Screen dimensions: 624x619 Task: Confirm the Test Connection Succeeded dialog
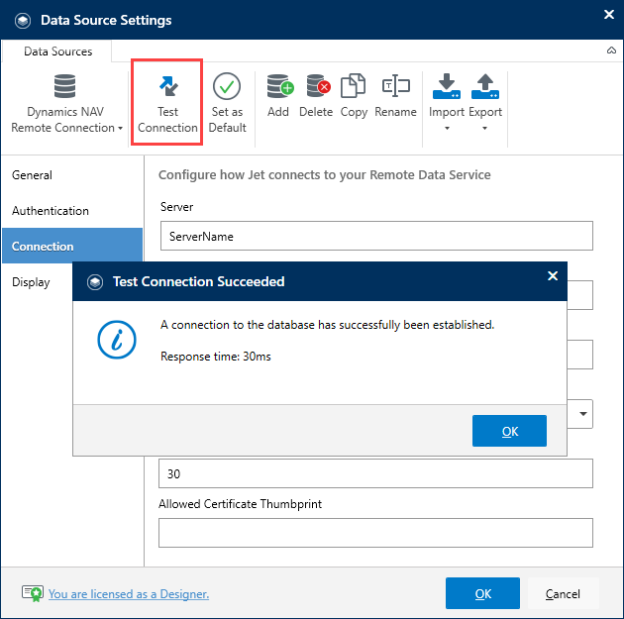pyautogui.click(x=509, y=431)
